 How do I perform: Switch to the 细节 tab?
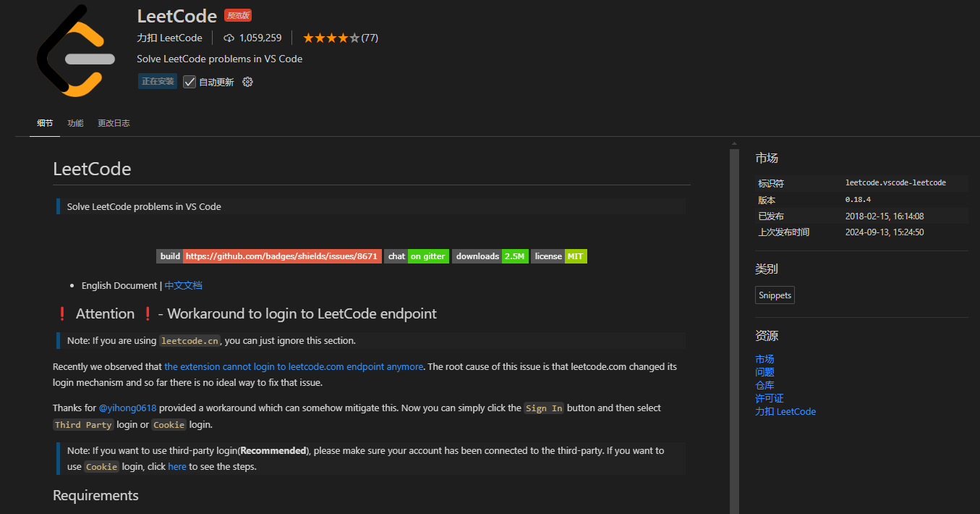pos(45,123)
